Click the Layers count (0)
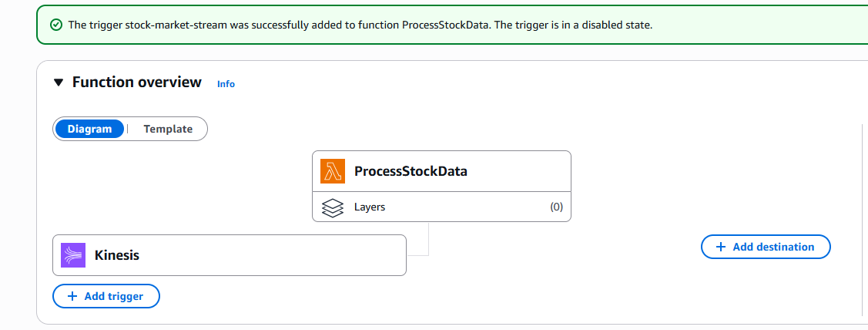 pos(556,207)
